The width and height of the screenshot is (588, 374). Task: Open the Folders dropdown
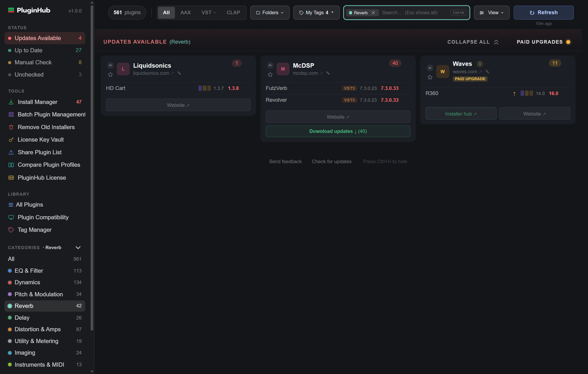pos(270,13)
